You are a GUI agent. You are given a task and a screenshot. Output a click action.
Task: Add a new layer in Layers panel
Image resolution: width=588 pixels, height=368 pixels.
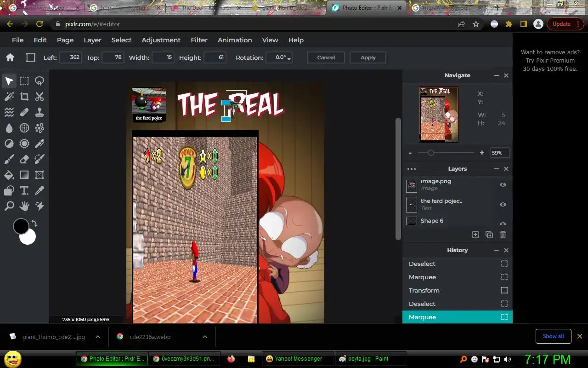[475, 235]
